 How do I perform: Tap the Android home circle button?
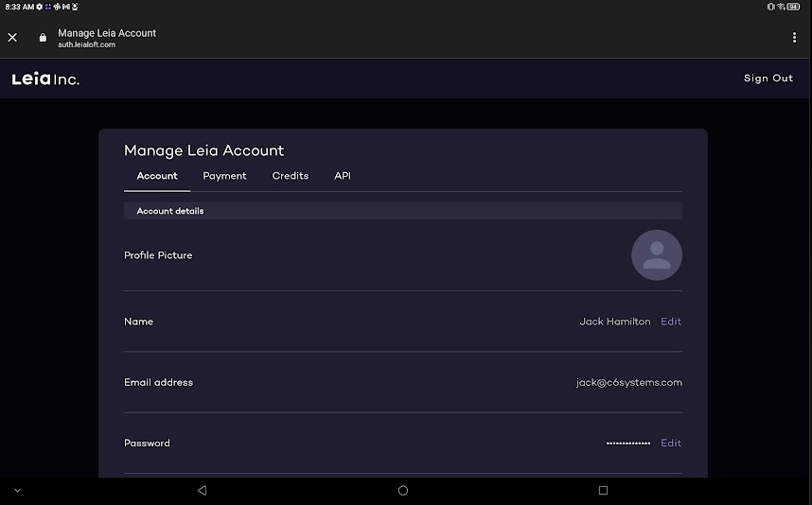pyautogui.click(x=403, y=490)
